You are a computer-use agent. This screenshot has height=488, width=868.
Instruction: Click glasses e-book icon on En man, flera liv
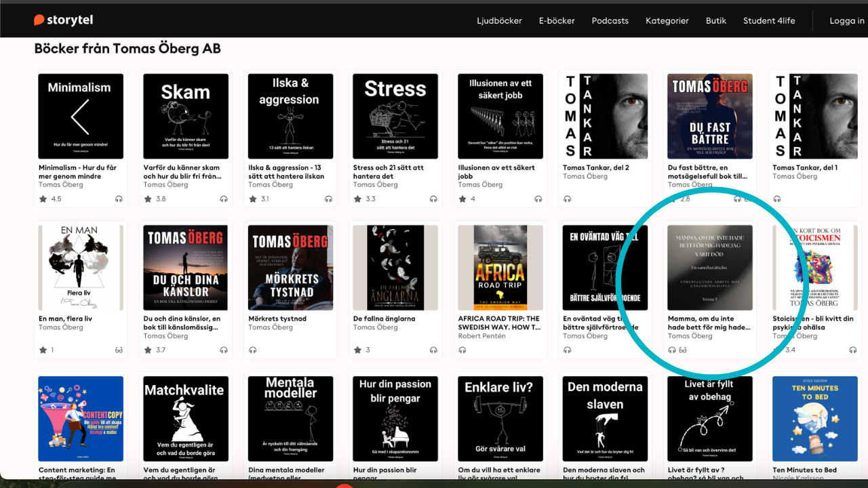coord(119,350)
